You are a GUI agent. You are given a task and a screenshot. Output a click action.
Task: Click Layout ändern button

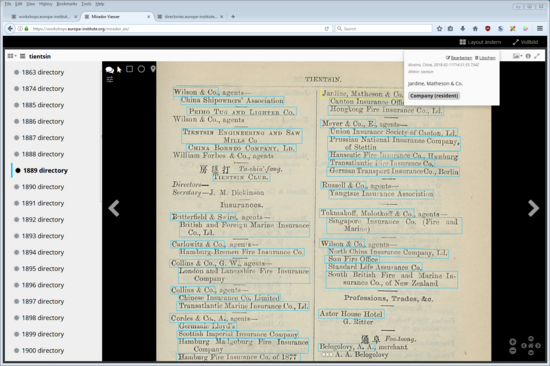click(480, 42)
